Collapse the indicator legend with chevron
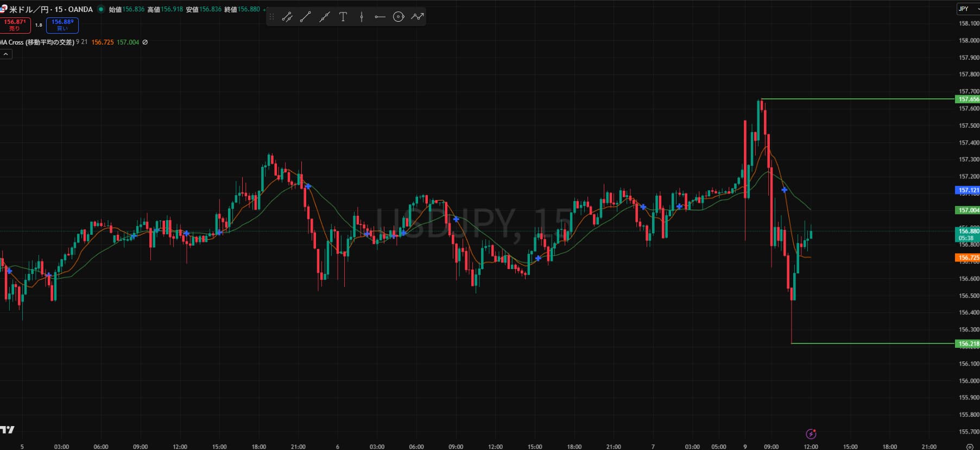The image size is (980, 450). (x=6, y=54)
